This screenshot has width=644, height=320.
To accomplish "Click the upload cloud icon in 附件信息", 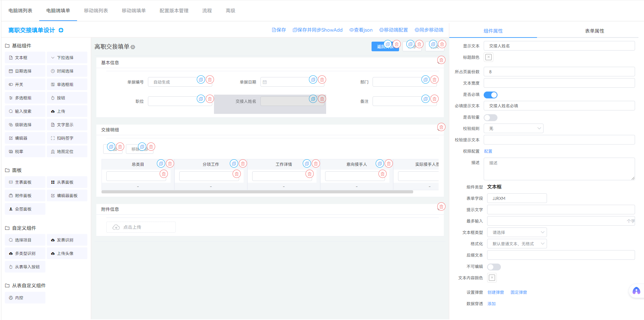I will 116,227.
